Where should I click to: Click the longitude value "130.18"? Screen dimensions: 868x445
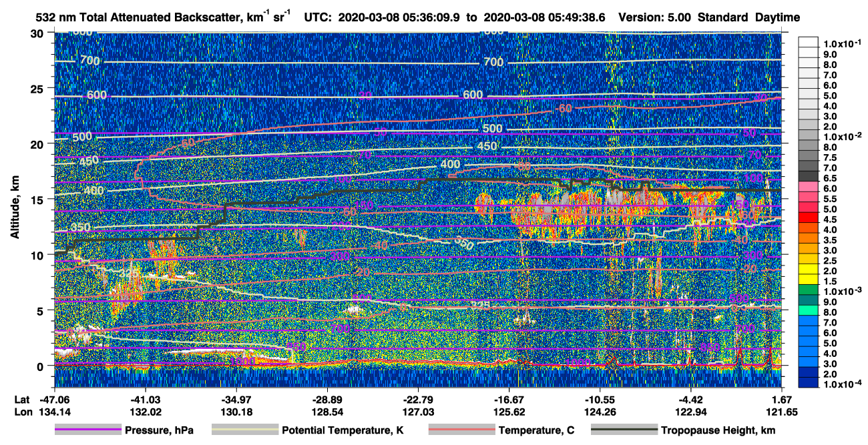[236, 412]
